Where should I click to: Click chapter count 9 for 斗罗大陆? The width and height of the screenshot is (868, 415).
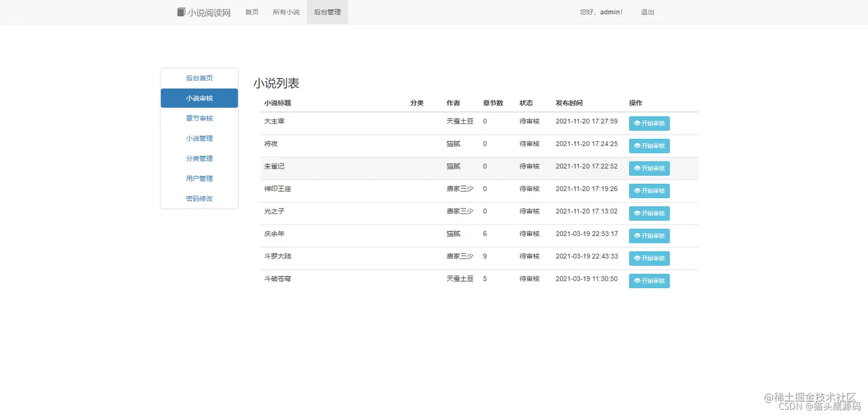(485, 256)
